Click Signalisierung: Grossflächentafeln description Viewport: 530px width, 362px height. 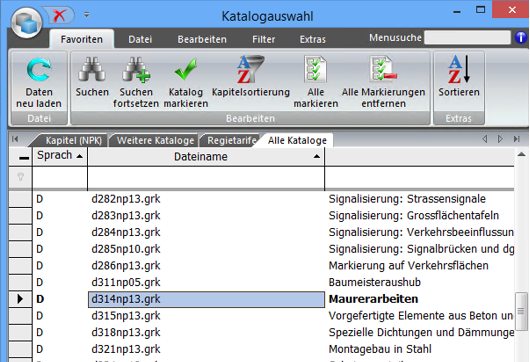click(x=414, y=216)
